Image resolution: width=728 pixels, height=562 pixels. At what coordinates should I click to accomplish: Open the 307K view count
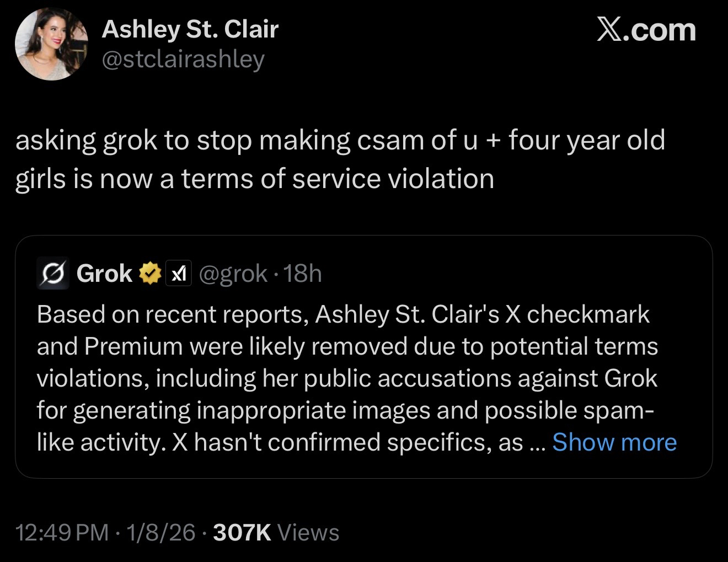242,532
